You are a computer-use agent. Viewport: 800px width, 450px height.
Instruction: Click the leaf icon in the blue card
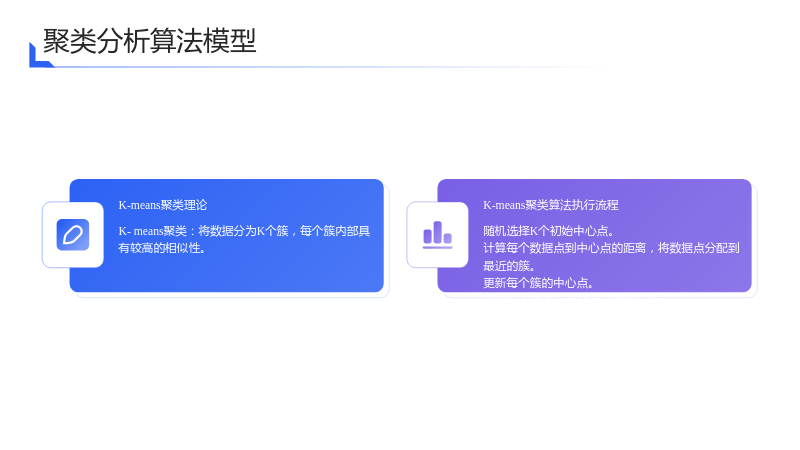point(73,235)
